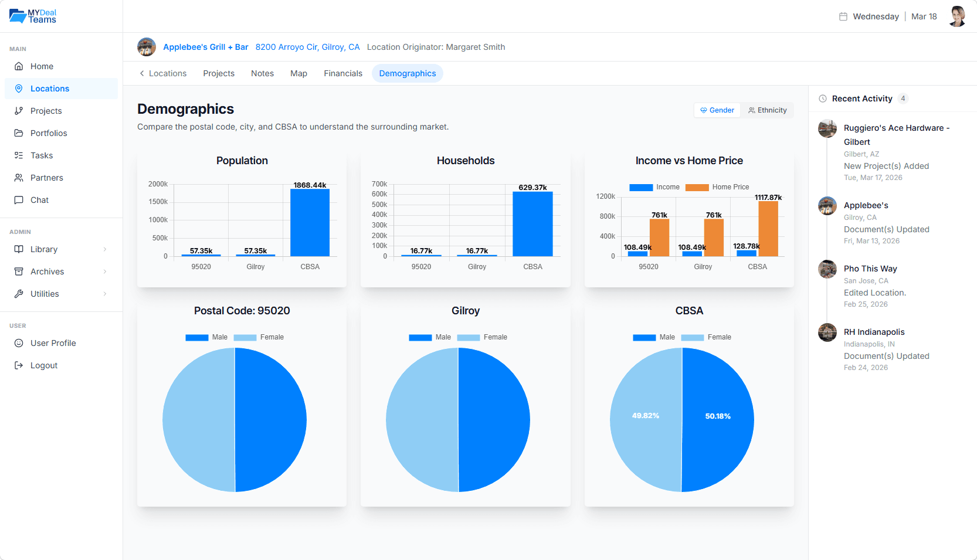The width and height of the screenshot is (977, 560).
Task: Toggle the Income legend in Income vs Home Price
Action: 654,187
